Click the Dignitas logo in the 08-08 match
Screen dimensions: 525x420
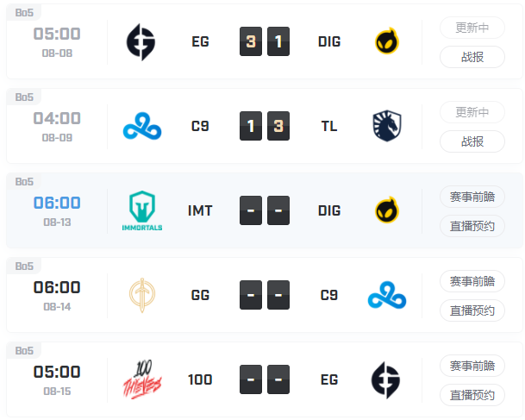(x=387, y=41)
